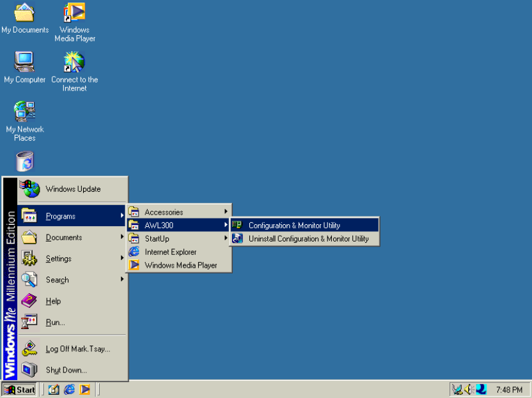Click the Windows Update globe icon
Viewport: 532px width, 398px height.
click(30, 189)
